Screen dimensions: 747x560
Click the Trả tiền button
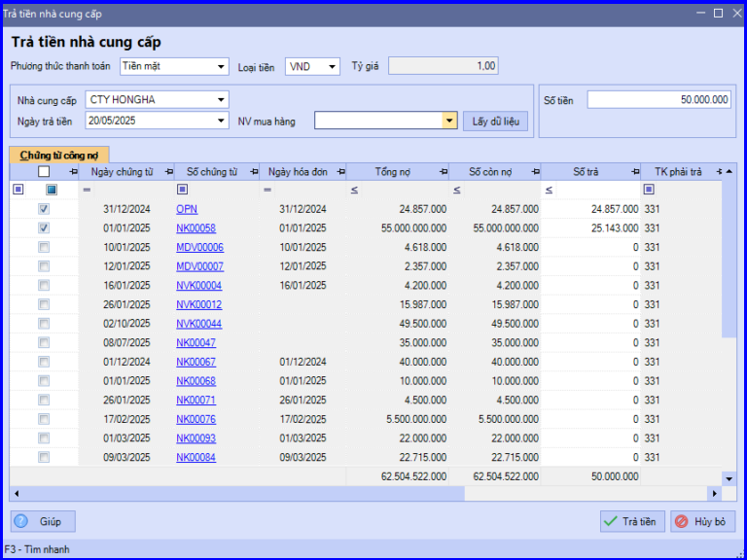tap(630, 521)
